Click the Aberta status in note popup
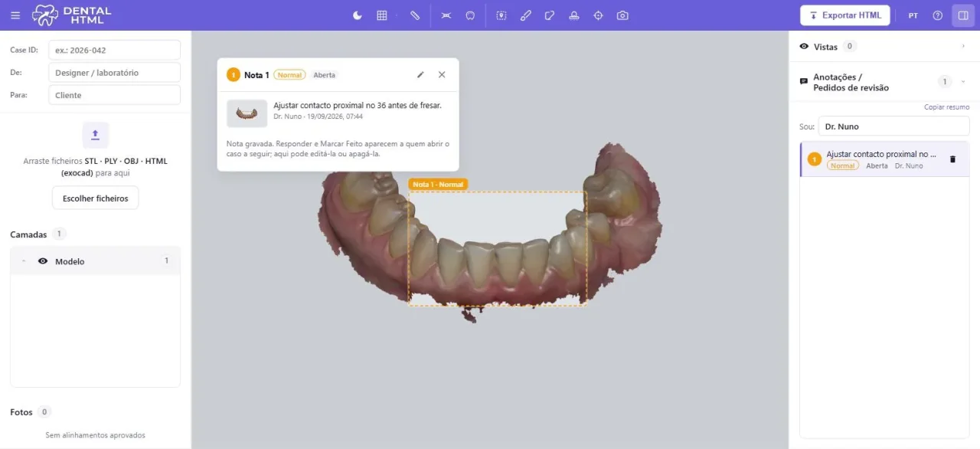The image size is (980, 449). coord(325,75)
